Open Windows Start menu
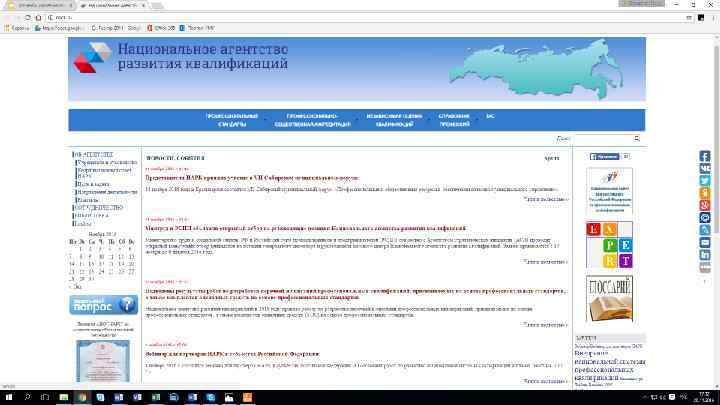 (x=8, y=397)
